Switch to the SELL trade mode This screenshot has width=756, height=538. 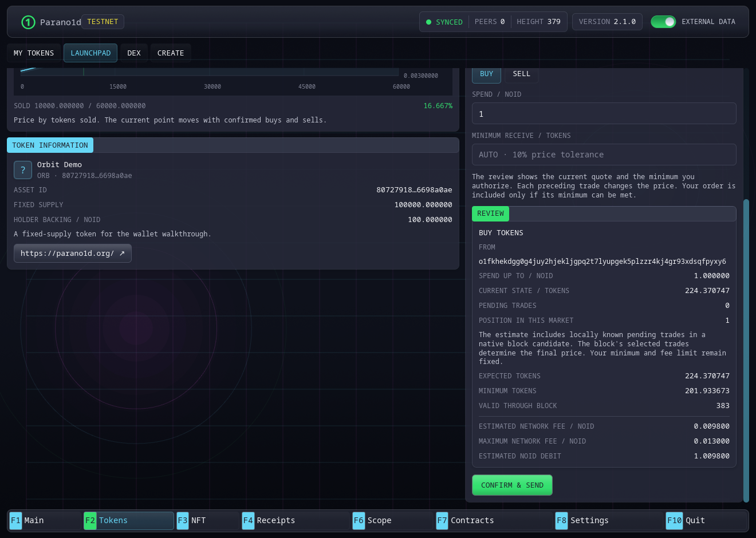point(521,74)
